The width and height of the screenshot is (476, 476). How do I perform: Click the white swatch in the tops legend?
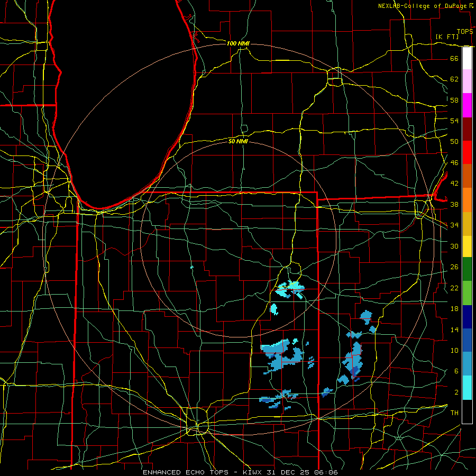click(467, 58)
